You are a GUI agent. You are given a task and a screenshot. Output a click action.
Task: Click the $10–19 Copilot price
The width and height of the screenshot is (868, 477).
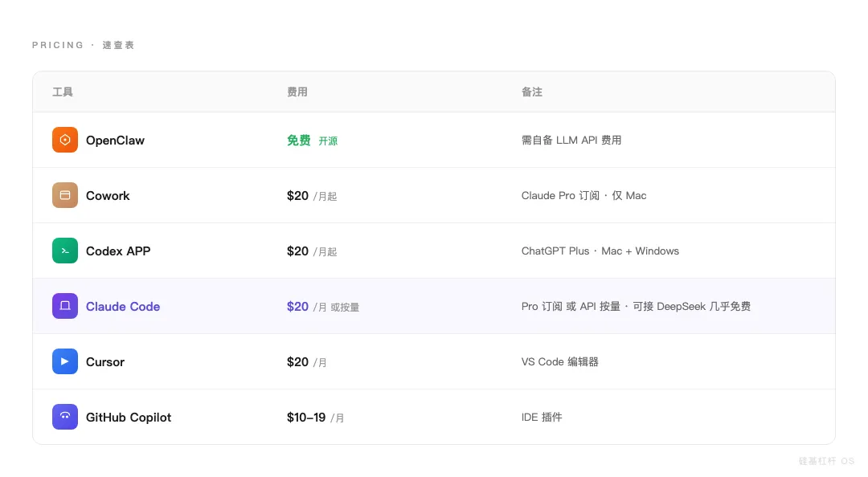pos(306,418)
